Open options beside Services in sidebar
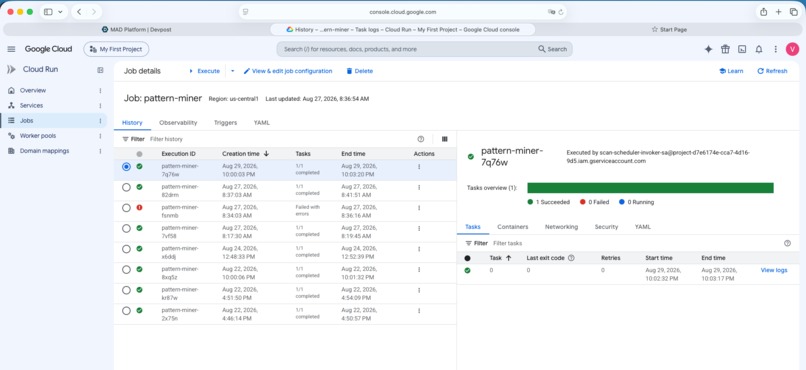The height and width of the screenshot is (370, 806). click(100, 105)
